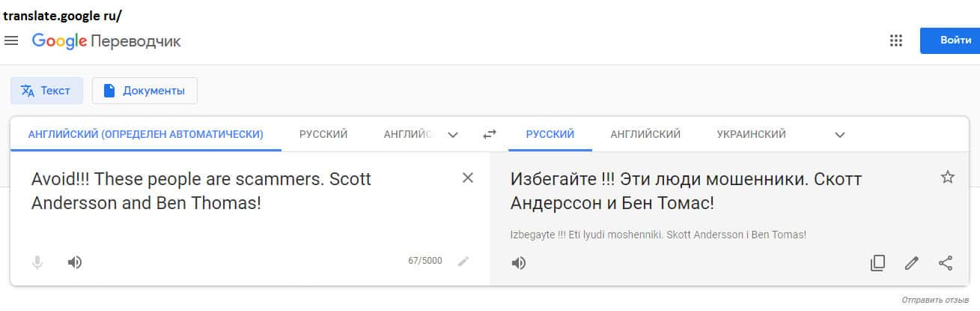Copy the translation to clipboard
This screenshot has width=980, height=311.
click(877, 263)
